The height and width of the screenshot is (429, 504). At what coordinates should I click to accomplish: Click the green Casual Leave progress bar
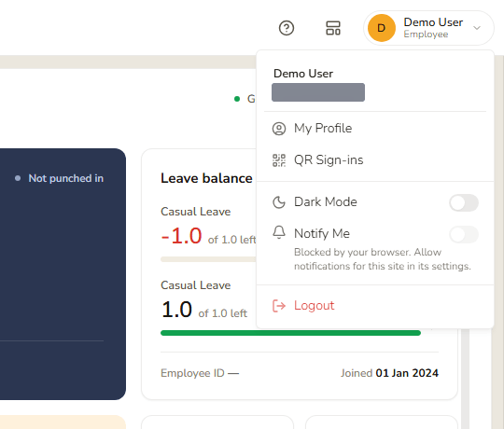coord(290,333)
